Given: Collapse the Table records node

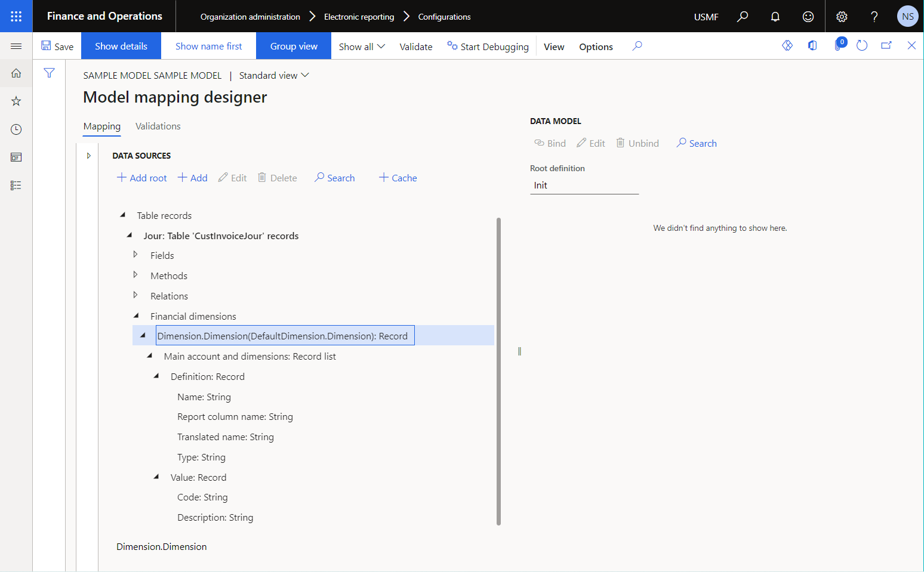Looking at the screenshot, I should click(123, 215).
